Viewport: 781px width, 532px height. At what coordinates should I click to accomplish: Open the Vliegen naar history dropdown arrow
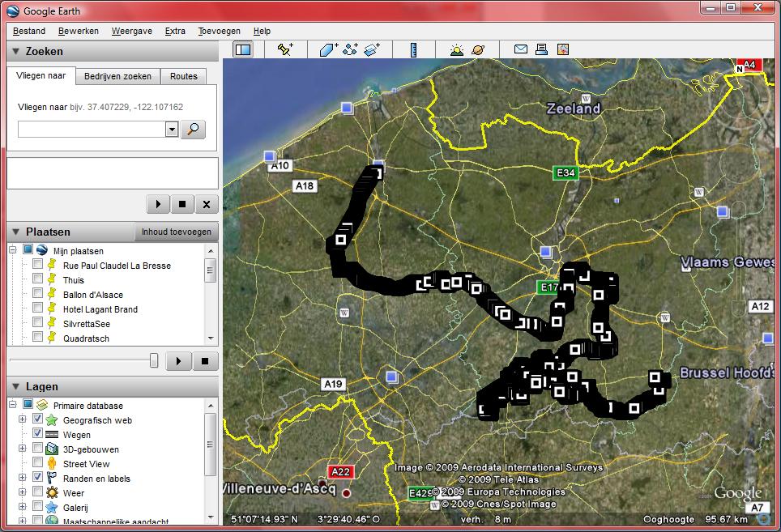click(172, 130)
